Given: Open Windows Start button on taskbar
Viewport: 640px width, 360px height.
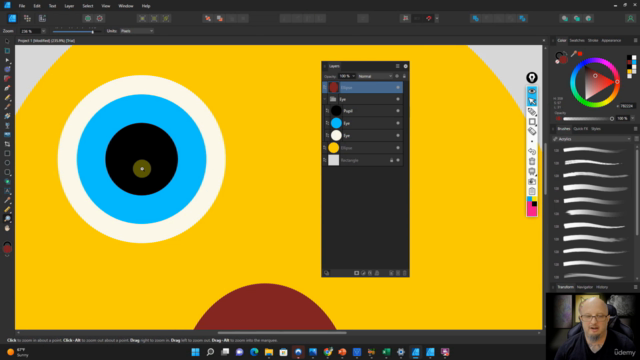Looking at the screenshot, I should [x=195, y=352].
